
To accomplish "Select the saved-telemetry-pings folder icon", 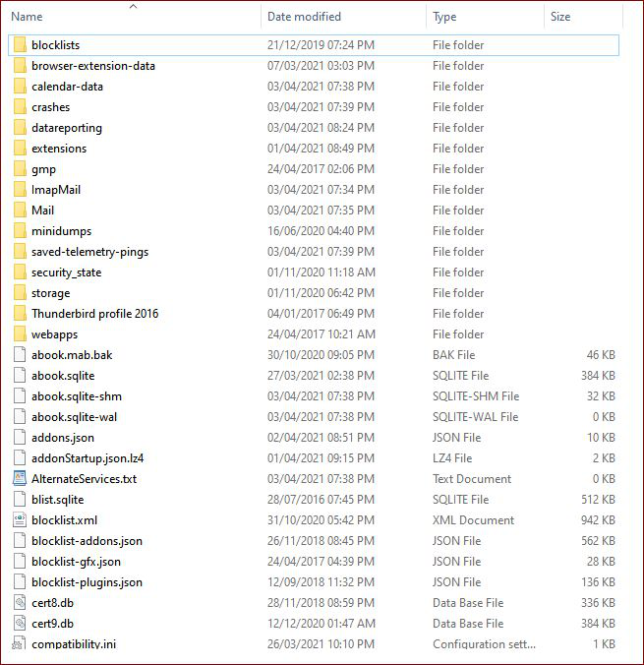I will coord(20,252).
